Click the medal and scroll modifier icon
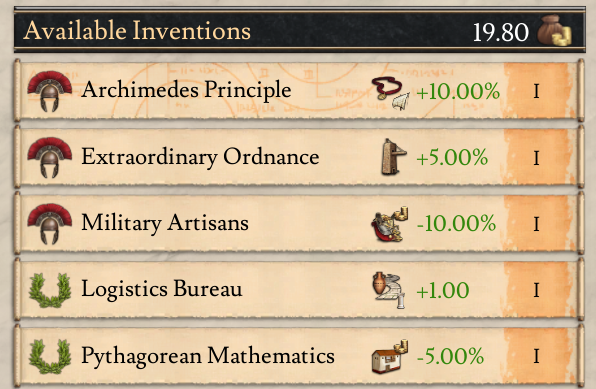Screen dimensions: 596x389 (390, 93)
